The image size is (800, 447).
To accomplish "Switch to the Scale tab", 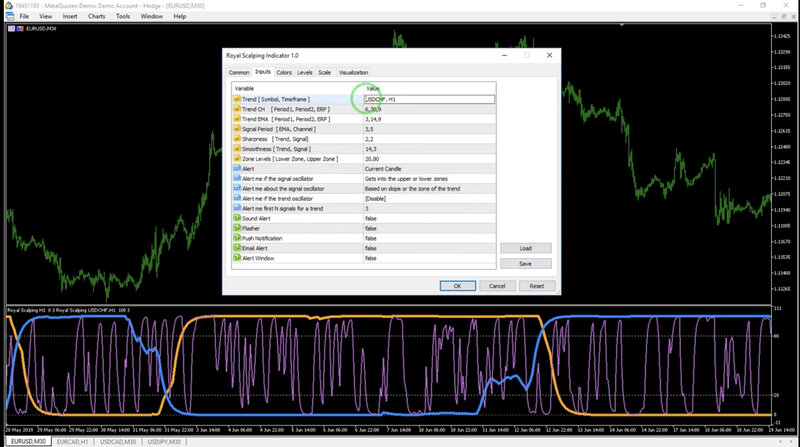I will 324,72.
